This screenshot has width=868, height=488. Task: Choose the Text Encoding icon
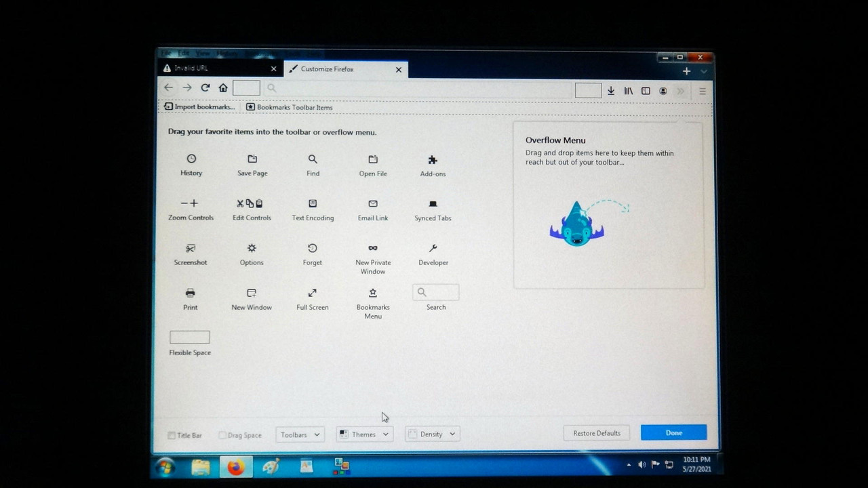point(313,203)
